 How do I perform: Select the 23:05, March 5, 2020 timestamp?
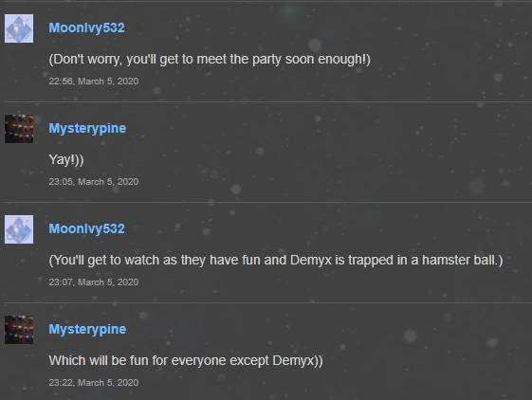pos(94,181)
